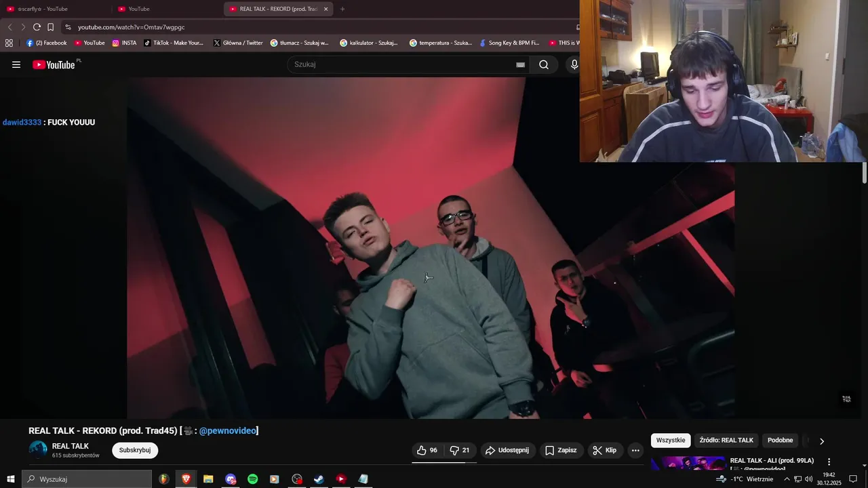This screenshot has width=868, height=488.
Task: Open the REAL TALK - ALI video thumbnail
Action: pyautogui.click(x=688, y=464)
